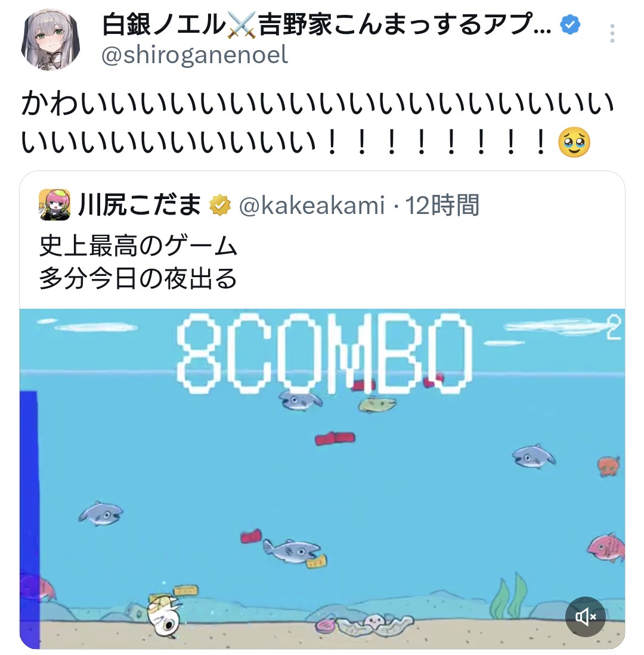Click the 白銀ノエル display name

pos(164,24)
